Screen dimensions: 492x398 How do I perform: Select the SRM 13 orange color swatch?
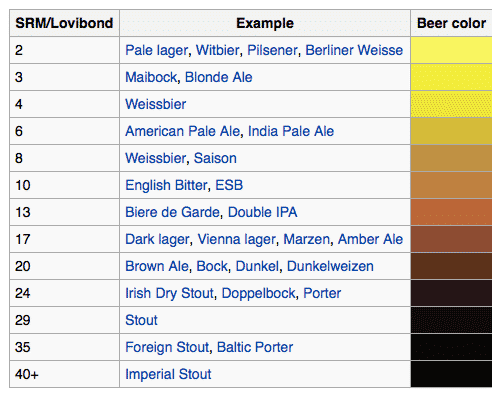click(451, 212)
